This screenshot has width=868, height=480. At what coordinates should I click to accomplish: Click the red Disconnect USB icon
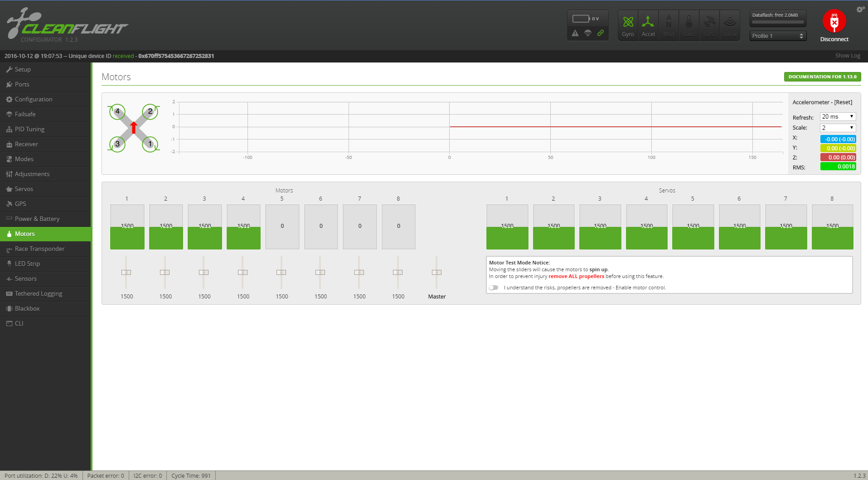834,21
